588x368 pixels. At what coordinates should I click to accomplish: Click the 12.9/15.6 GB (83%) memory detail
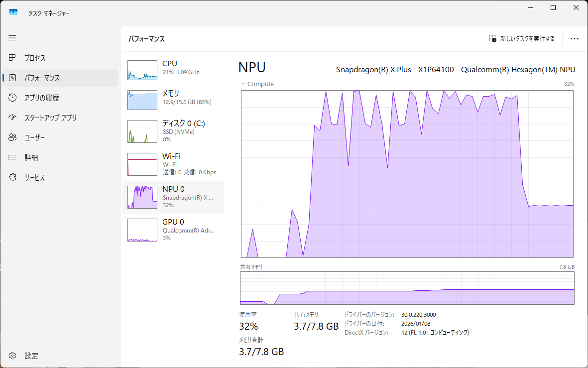187,102
